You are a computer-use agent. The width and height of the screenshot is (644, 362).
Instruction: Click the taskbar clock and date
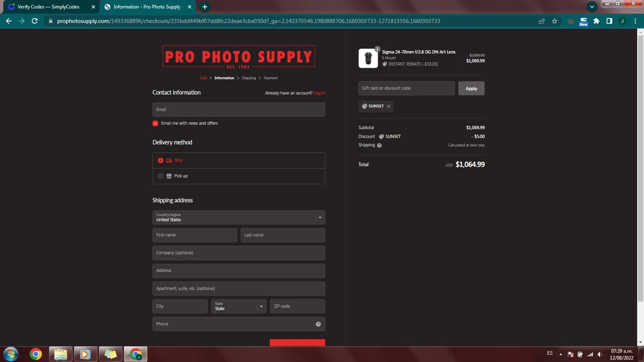[x=622, y=354]
